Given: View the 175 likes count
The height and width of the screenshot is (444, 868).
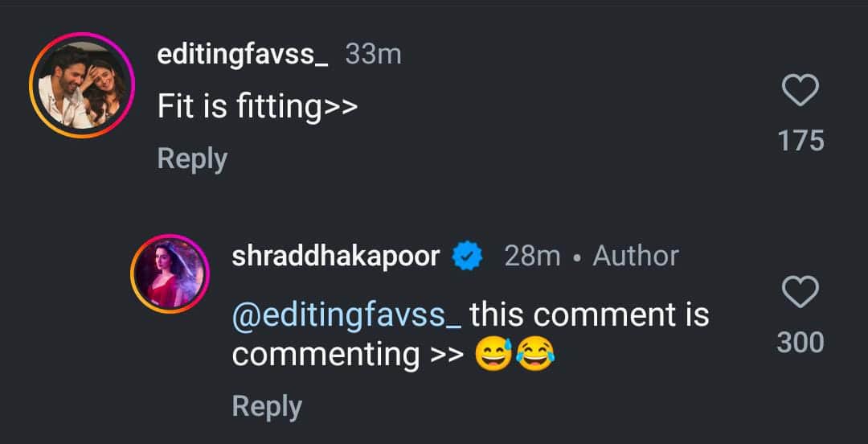Looking at the screenshot, I should 800,142.
